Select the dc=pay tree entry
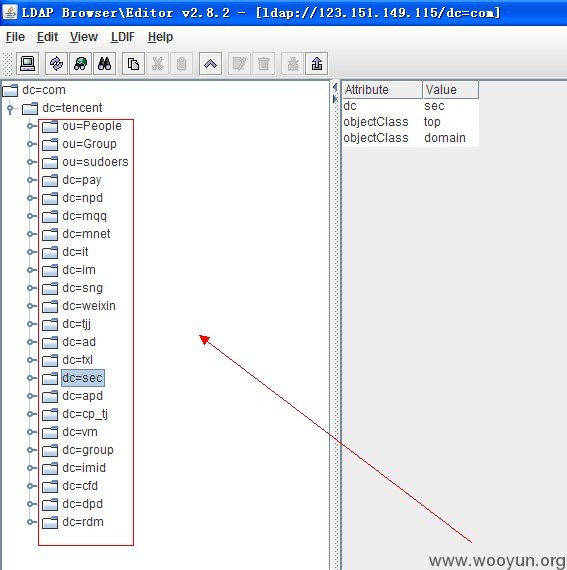 click(82, 180)
